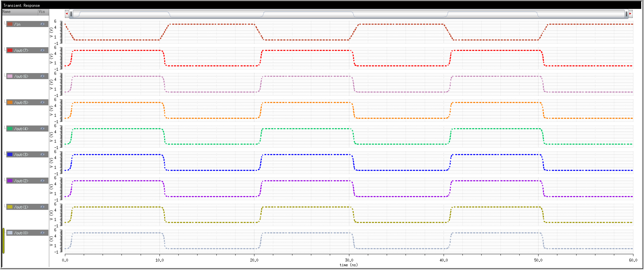Click the overview scrollbar thumb at top

[349, 14]
